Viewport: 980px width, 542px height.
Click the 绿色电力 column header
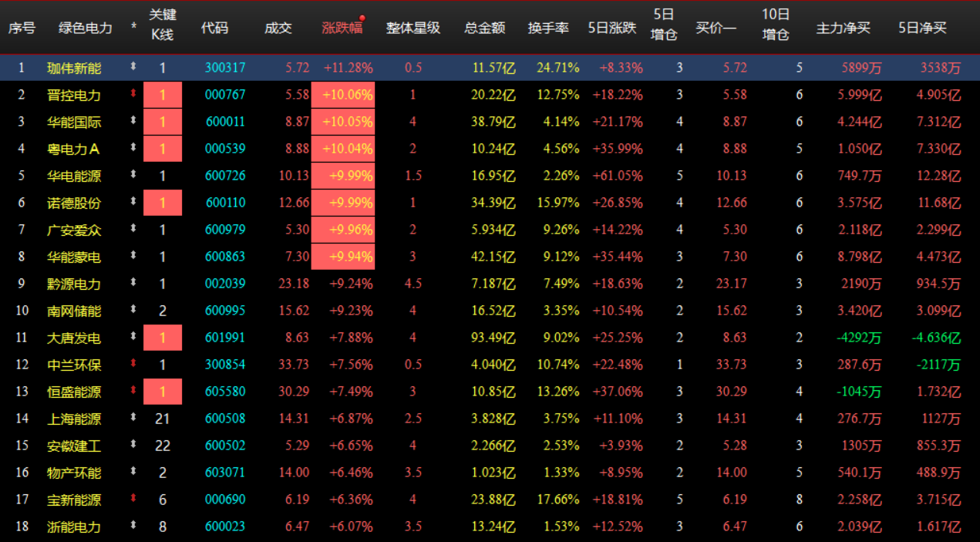coord(86,28)
